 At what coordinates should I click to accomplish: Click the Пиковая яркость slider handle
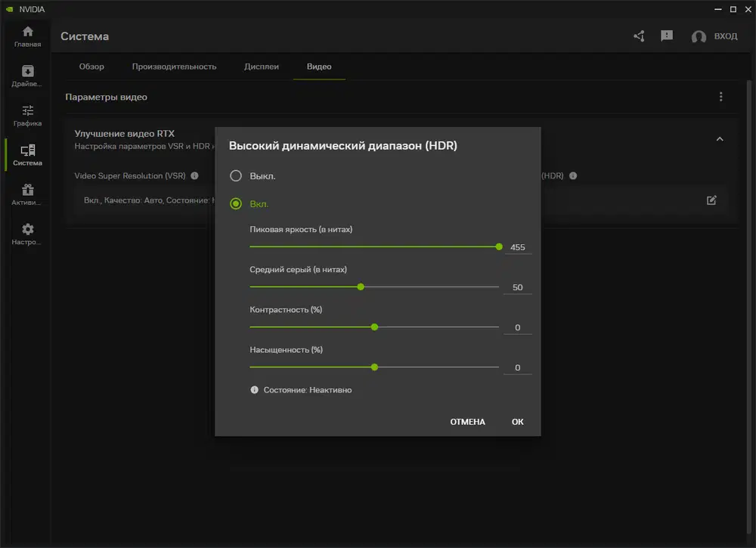click(x=499, y=246)
